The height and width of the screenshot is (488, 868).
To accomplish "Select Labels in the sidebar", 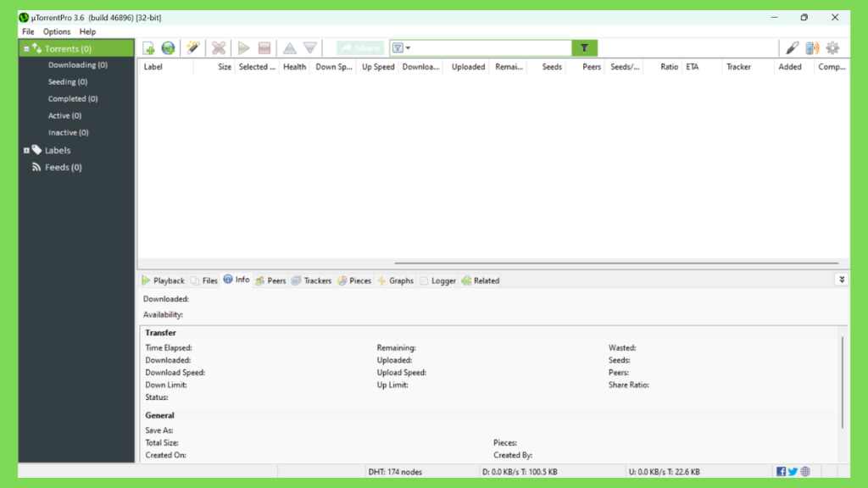I will [x=58, y=151].
